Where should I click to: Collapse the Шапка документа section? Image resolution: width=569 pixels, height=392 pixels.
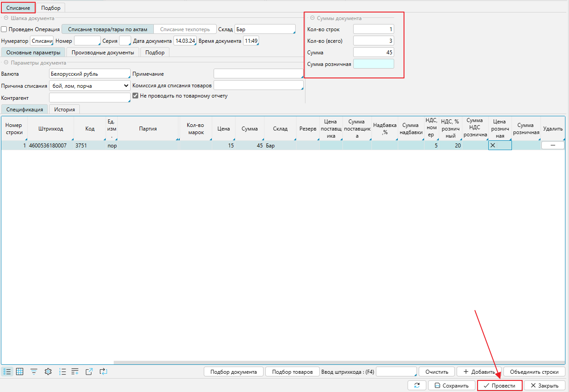click(x=6, y=18)
